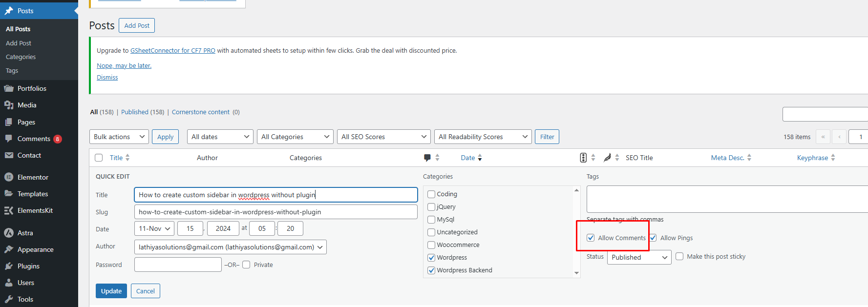Click the Readability feather column icon

[607, 158]
